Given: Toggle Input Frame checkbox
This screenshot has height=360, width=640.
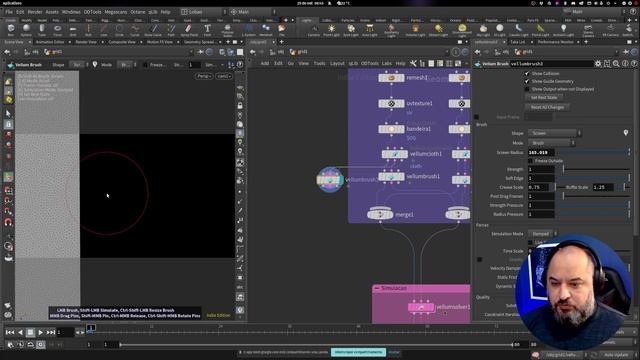Looking at the screenshot, I should pyautogui.click(x=476, y=117).
